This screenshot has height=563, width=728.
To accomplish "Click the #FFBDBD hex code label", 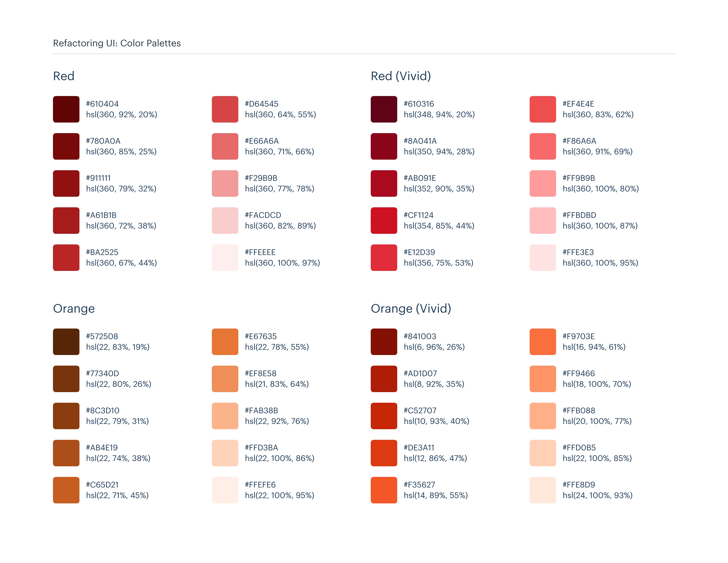I will point(579,215).
